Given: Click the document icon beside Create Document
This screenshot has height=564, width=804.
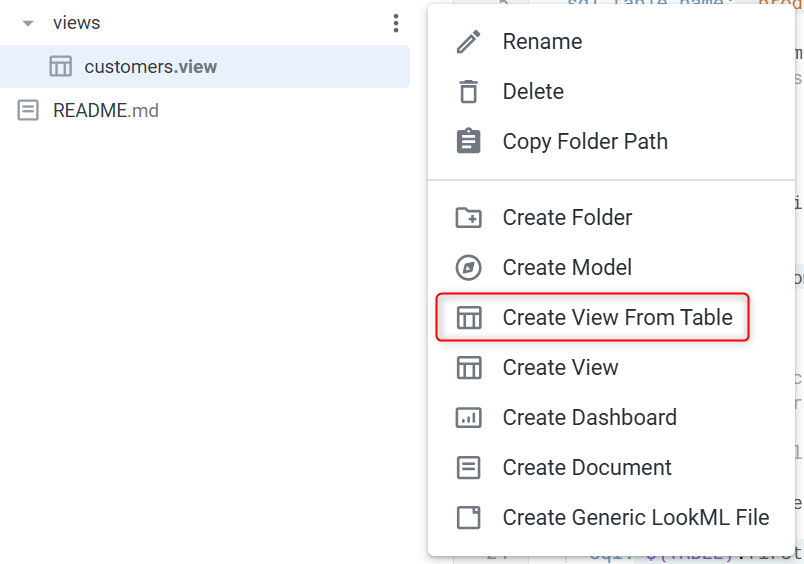Looking at the screenshot, I should 469,468.
